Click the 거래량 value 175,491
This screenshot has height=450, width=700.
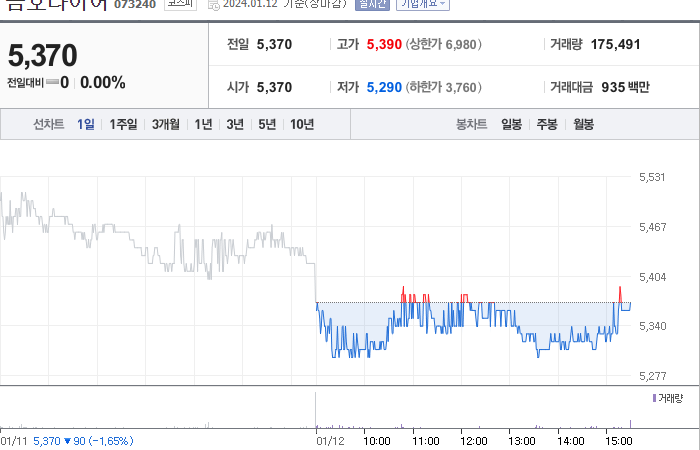pos(615,44)
